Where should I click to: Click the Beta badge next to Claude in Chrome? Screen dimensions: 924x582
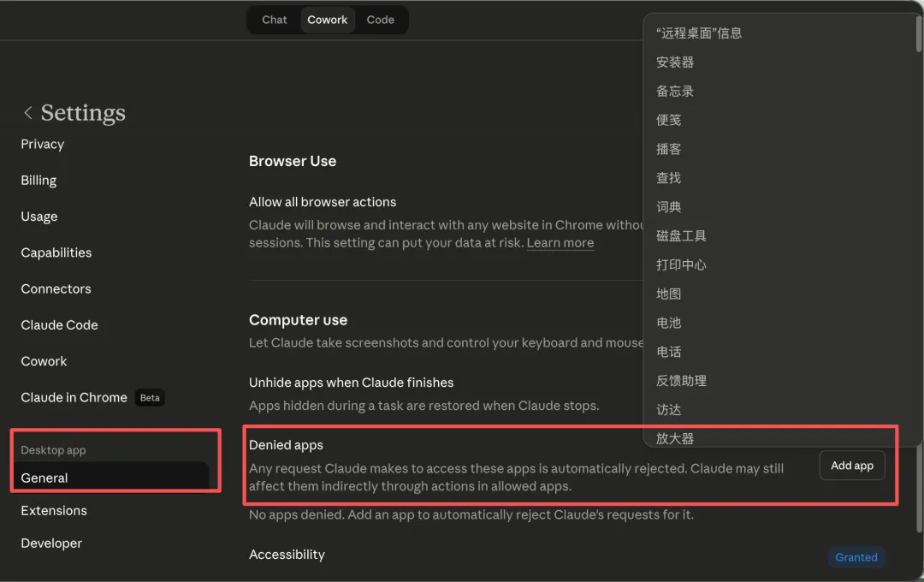click(x=150, y=397)
